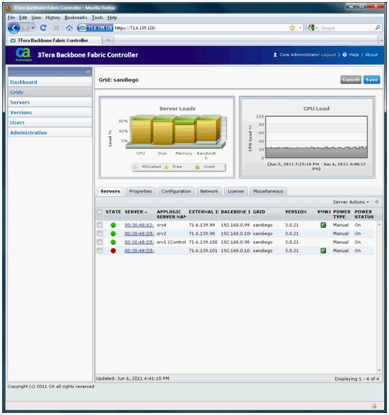
Task: Click the Logout link
Action: pyautogui.click(x=328, y=55)
